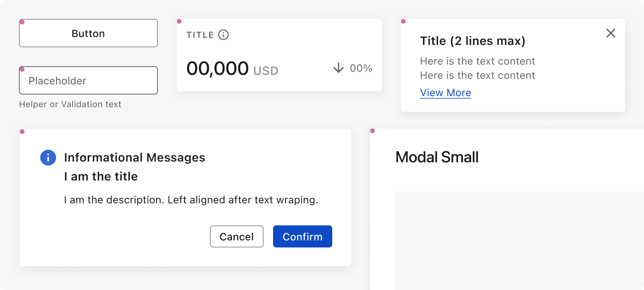Screen dimensions: 644x290
Task: Close the Title (2 lines max) notification
Action: [x=610, y=33]
